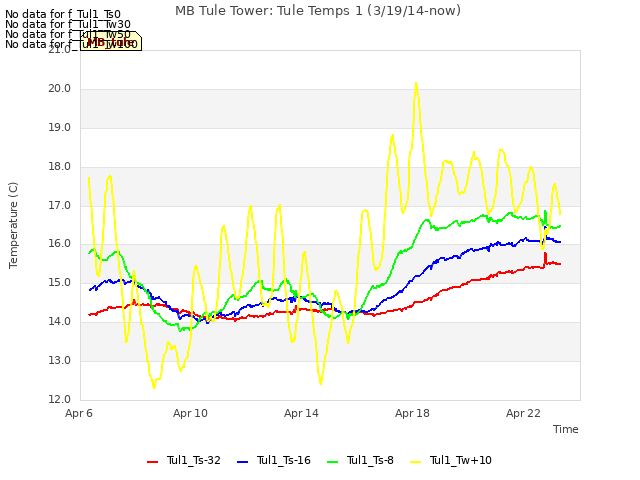The image size is (640, 480).
Task: Click the blue Tul1_Ts-16 legend swatch
Action: tap(242, 462)
